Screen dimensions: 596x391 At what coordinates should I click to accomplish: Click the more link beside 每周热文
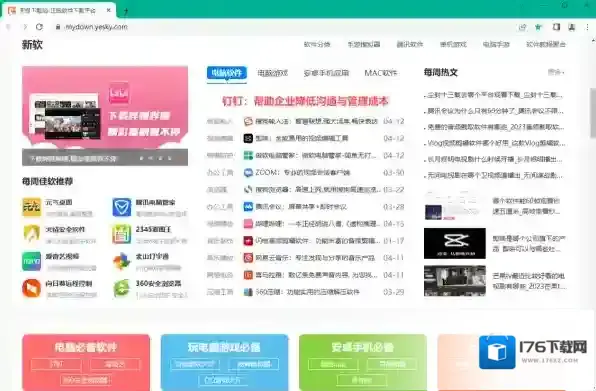point(556,72)
